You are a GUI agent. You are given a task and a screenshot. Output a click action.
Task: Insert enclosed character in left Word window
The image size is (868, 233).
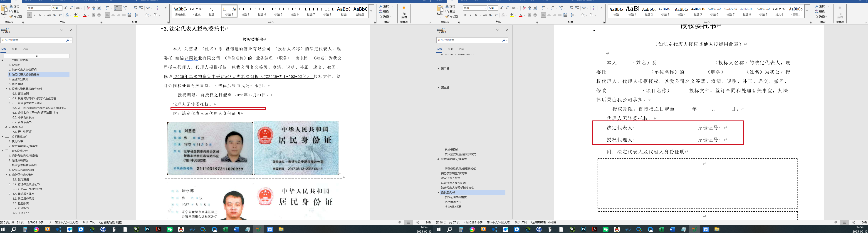(99, 15)
